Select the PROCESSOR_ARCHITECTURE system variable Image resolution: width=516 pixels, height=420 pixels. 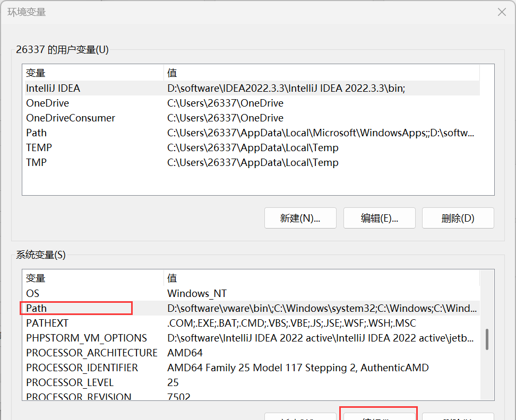(x=91, y=353)
